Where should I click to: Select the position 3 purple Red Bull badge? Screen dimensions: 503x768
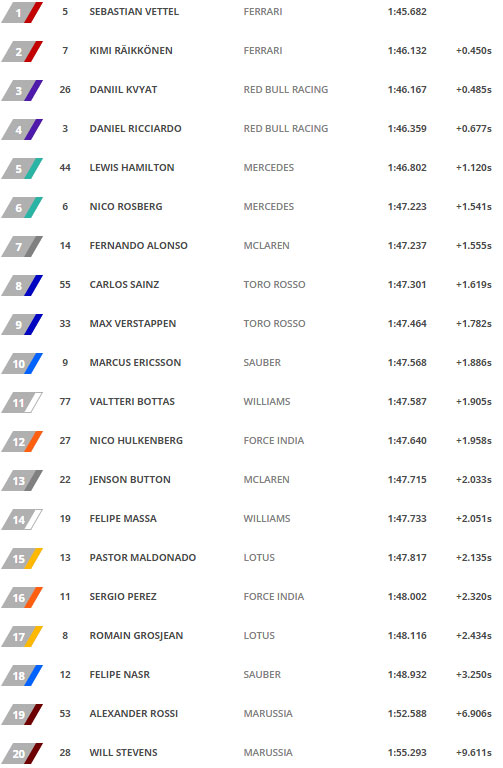click(x=22, y=91)
